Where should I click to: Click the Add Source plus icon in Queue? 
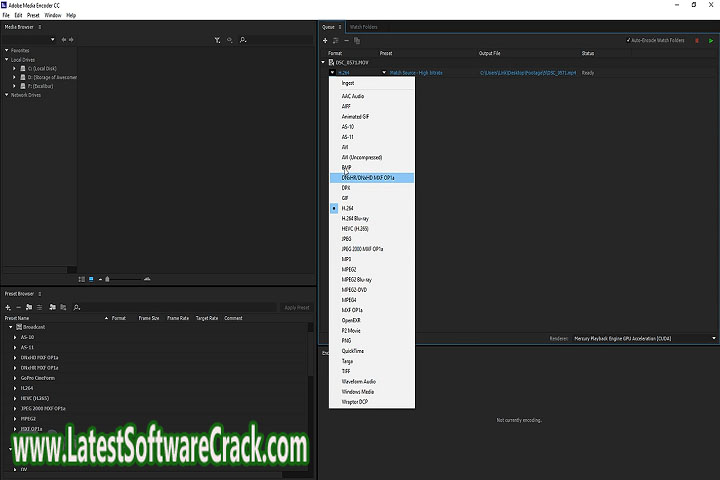(325, 40)
